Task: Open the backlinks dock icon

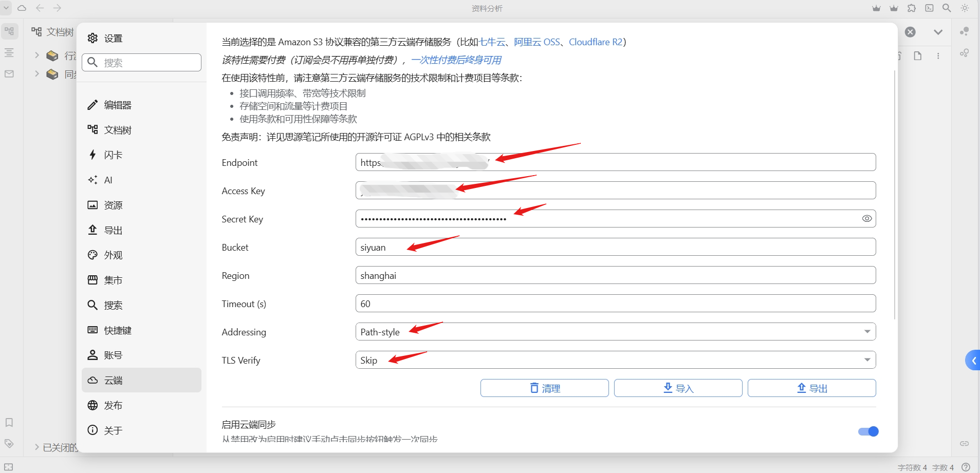Action: click(x=965, y=444)
